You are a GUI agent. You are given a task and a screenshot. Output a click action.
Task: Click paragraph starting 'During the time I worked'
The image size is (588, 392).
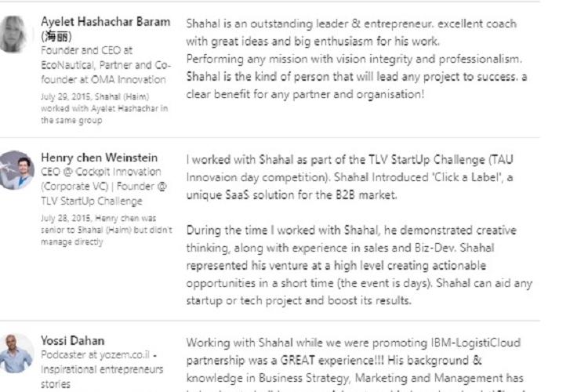(x=359, y=266)
